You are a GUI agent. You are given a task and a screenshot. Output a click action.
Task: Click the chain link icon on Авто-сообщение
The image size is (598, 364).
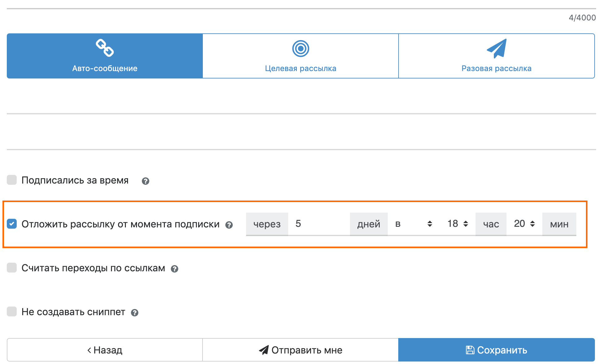pyautogui.click(x=105, y=48)
